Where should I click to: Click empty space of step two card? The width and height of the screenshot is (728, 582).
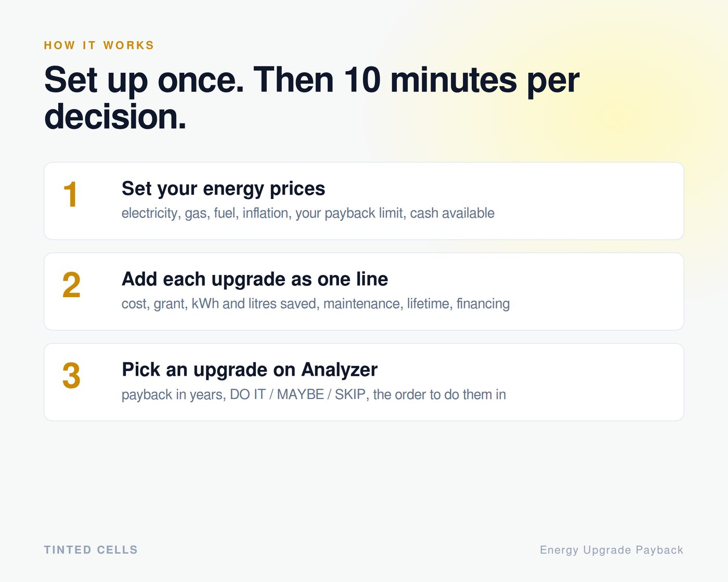click(x=598, y=292)
